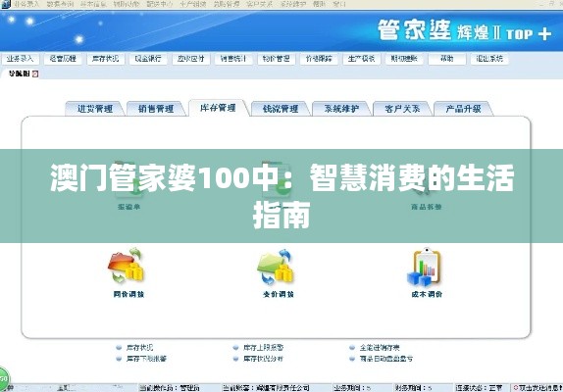The height and width of the screenshot is (392, 563).
Task: Click the 业务录入 toolbar button
Action: (20, 59)
